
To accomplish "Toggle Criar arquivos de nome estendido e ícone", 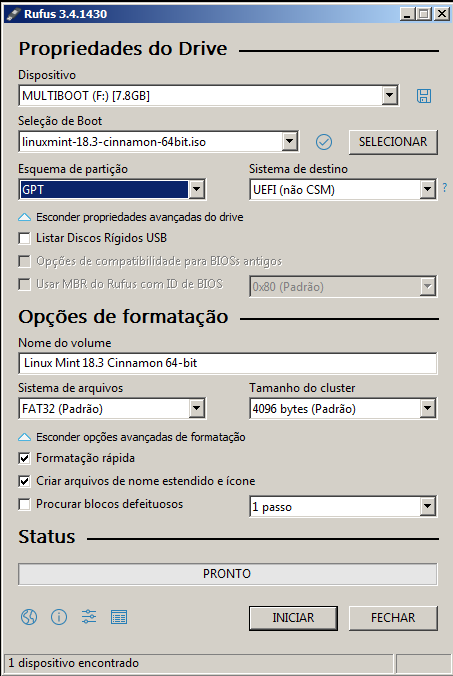I will point(25,481).
